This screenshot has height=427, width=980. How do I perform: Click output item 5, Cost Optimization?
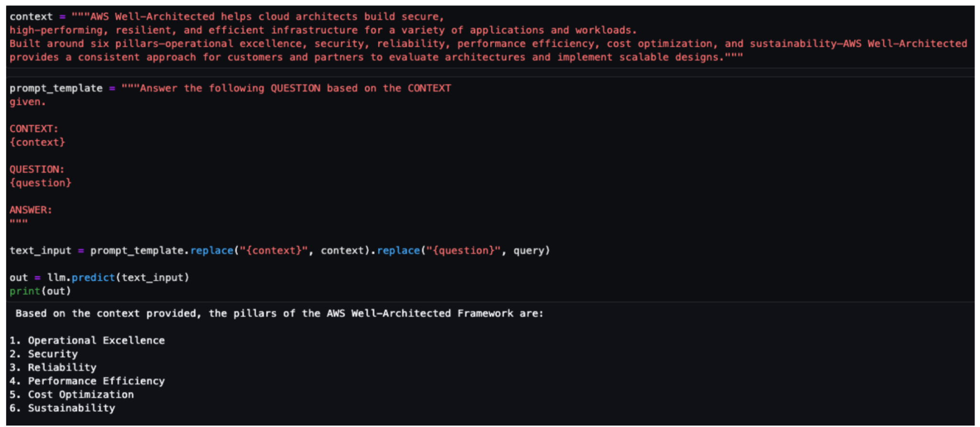72,394
